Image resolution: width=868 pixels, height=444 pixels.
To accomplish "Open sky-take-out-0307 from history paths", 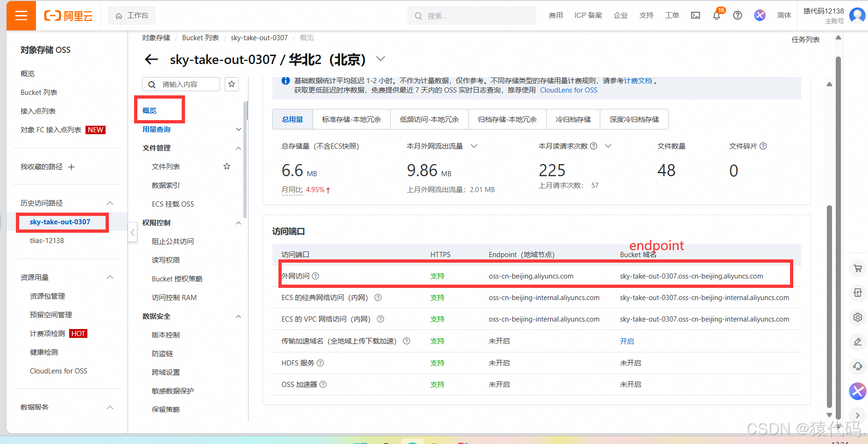I will point(60,222).
